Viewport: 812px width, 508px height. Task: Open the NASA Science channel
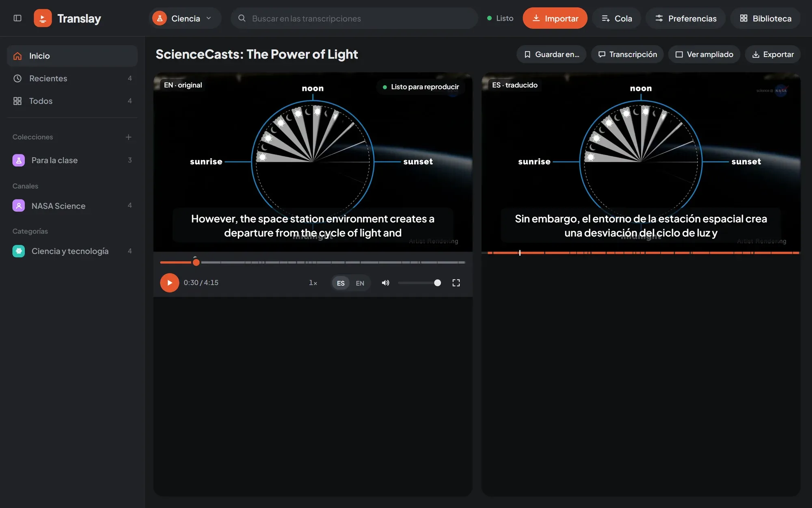[72, 206]
